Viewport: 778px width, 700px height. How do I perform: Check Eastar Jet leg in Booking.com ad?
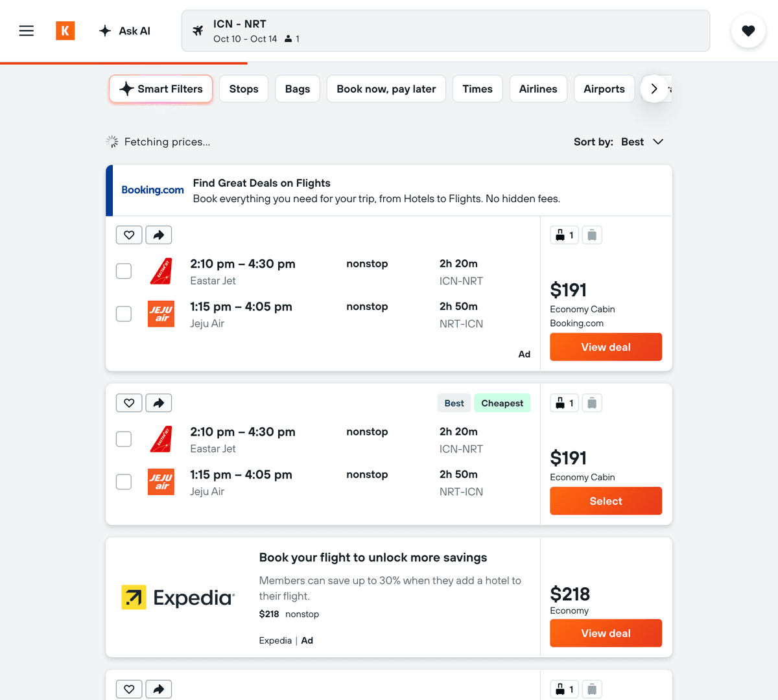[x=124, y=271]
